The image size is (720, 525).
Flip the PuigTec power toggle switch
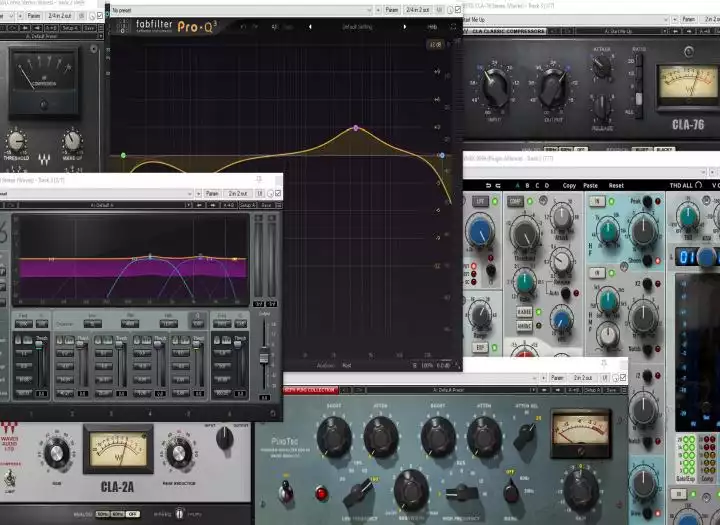[x=286, y=491]
